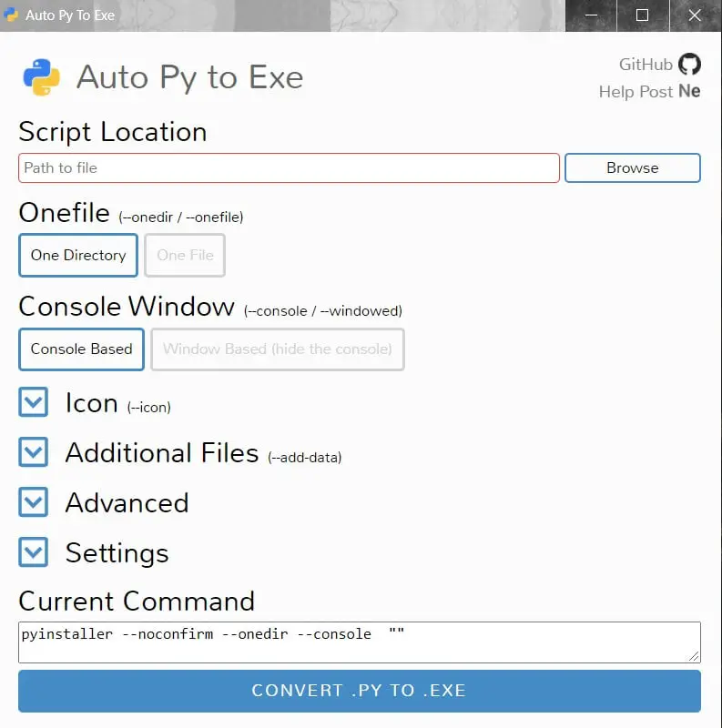Open the Help Post link

636,92
